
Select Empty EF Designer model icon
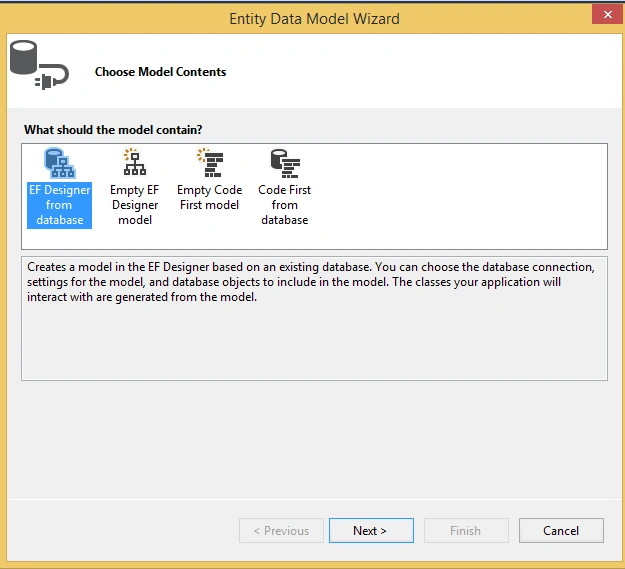coord(135,162)
